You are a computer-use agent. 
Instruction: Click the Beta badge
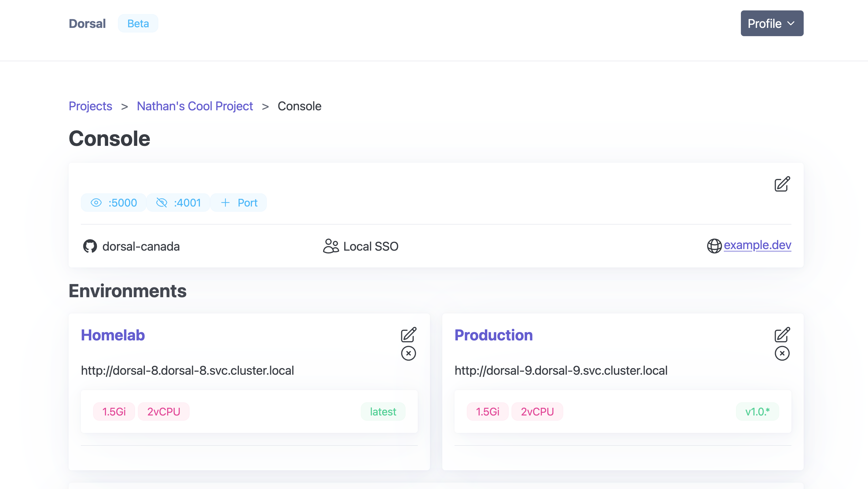(x=138, y=24)
